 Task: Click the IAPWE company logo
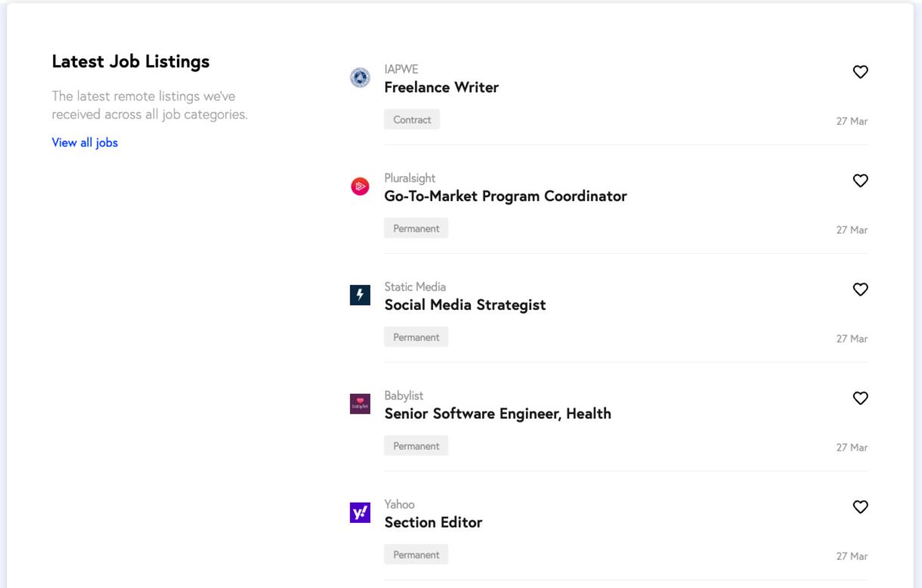360,77
